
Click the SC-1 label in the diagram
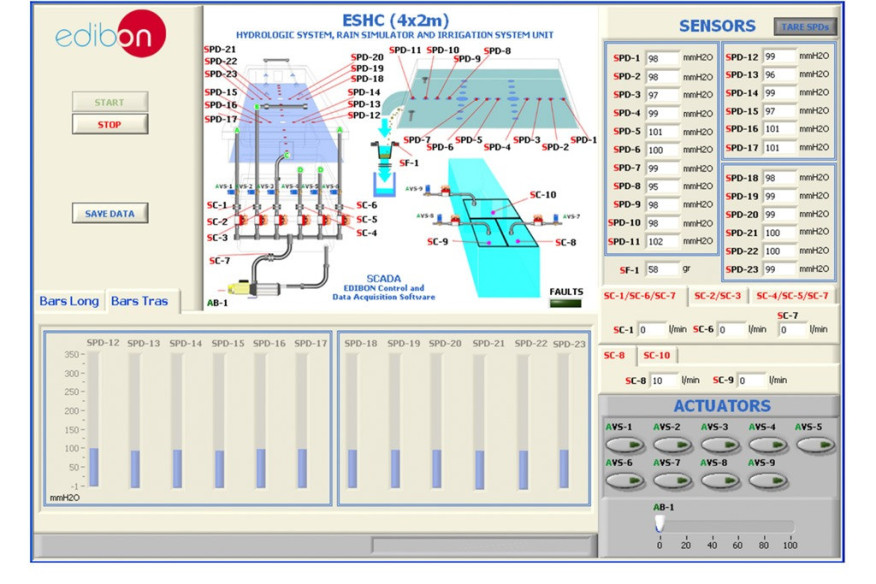(x=217, y=205)
